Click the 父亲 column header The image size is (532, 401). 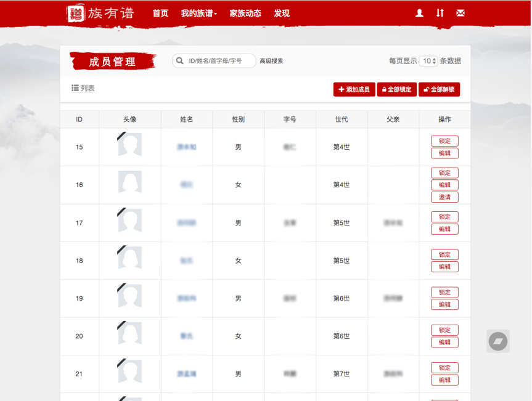click(393, 119)
